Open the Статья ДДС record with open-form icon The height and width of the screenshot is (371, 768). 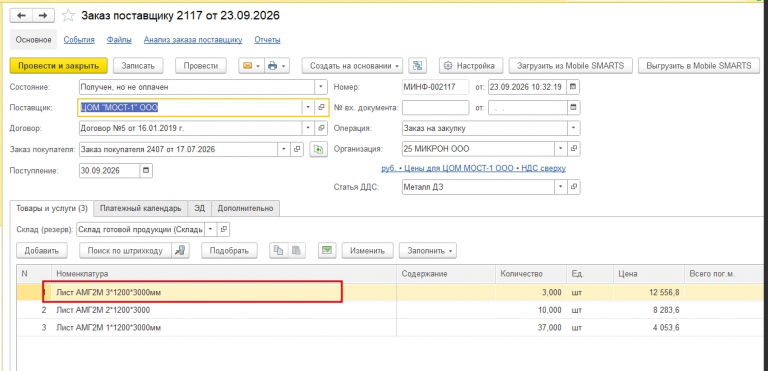574,187
